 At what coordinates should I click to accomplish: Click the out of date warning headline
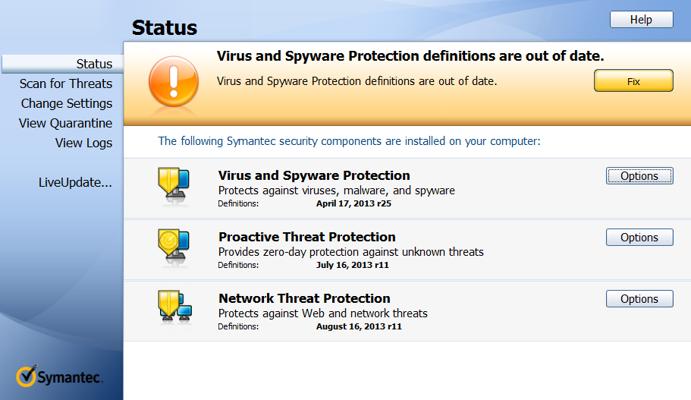410,57
